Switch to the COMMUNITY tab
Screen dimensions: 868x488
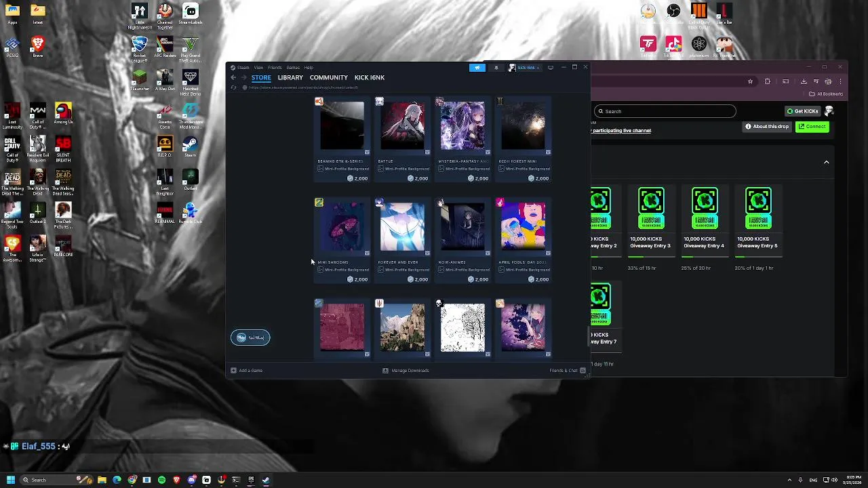[328, 78]
